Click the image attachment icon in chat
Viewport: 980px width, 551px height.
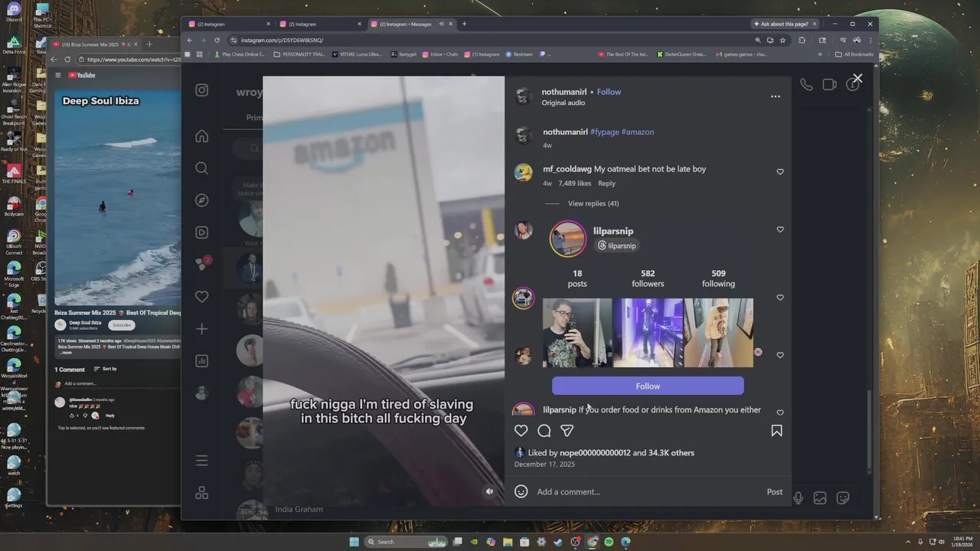(820, 498)
